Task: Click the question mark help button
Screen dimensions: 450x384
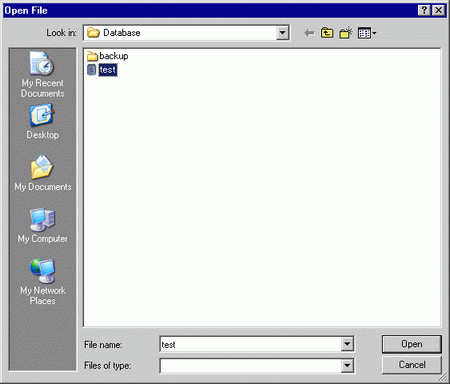Action: pyautogui.click(x=424, y=10)
